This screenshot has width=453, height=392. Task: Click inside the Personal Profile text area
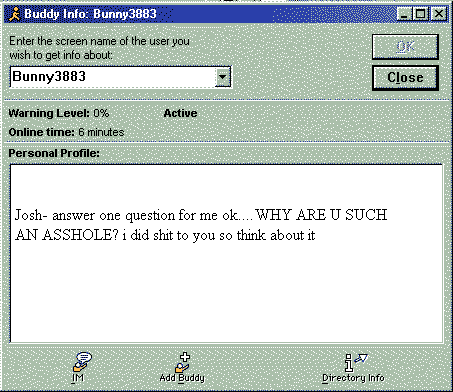[227, 253]
